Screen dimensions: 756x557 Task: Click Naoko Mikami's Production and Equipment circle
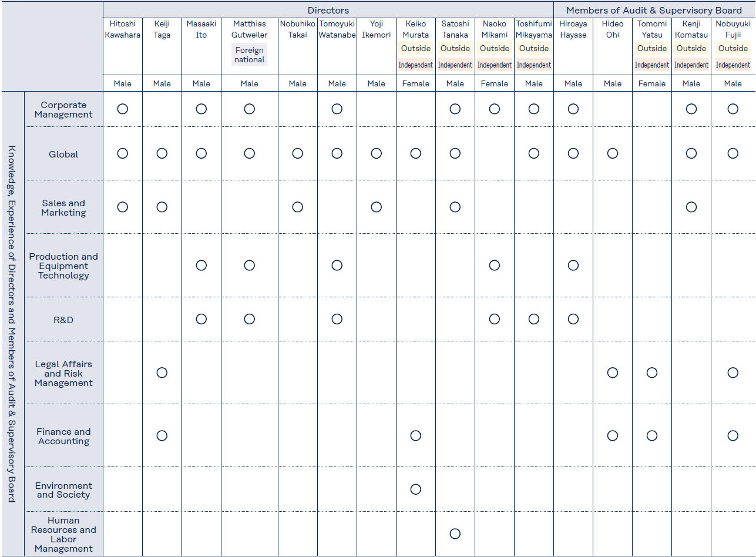(x=495, y=266)
